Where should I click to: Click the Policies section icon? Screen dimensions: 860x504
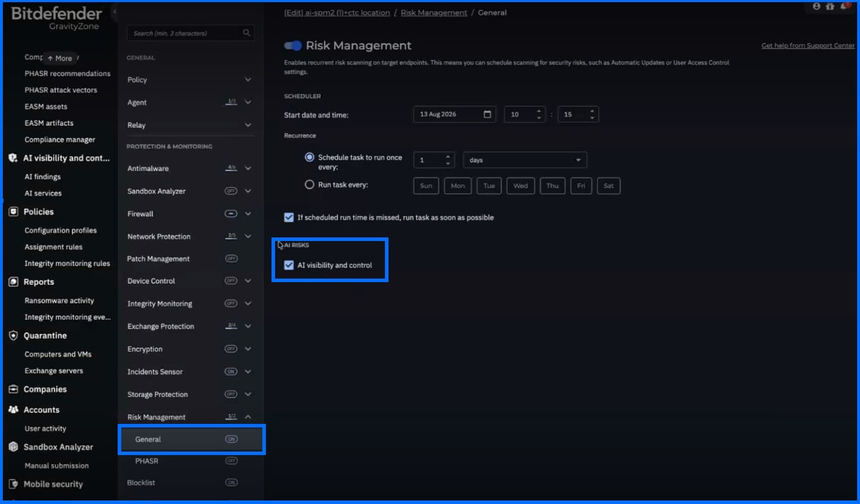[13, 211]
